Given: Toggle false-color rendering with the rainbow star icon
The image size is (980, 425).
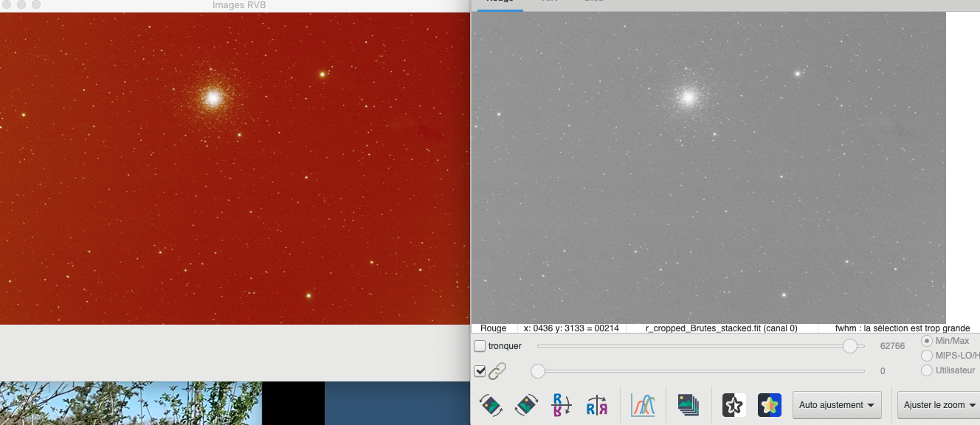Looking at the screenshot, I should tap(770, 405).
